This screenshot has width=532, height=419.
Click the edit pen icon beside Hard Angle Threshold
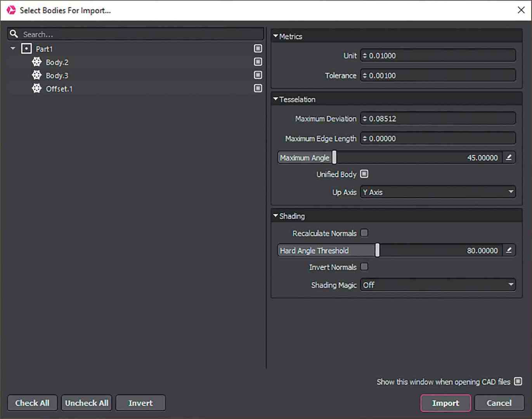509,250
